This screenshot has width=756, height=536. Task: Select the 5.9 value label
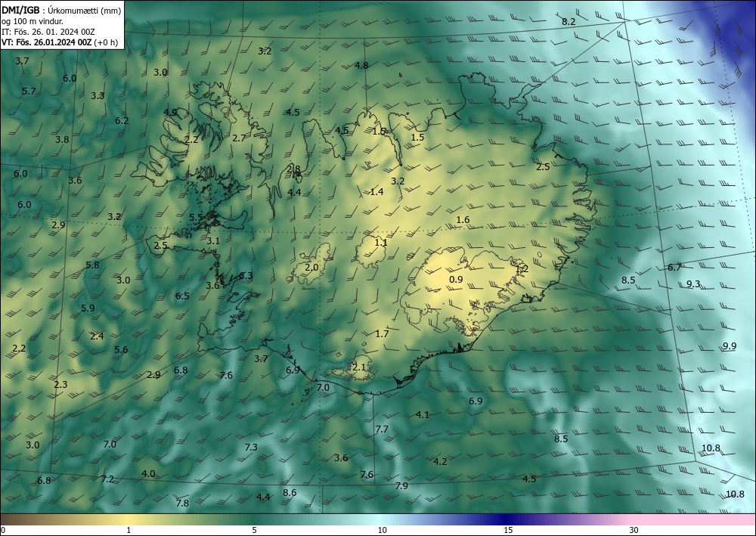click(88, 308)
